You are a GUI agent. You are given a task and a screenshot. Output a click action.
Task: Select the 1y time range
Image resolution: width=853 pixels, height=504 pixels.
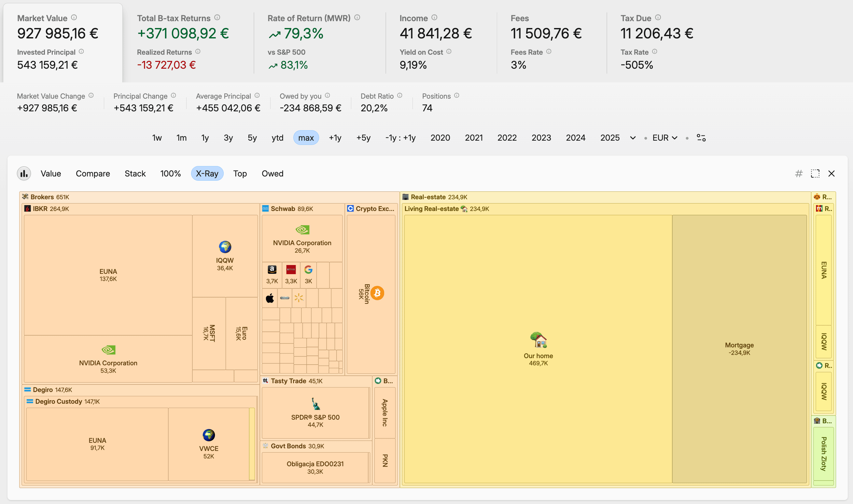point(205,137)
